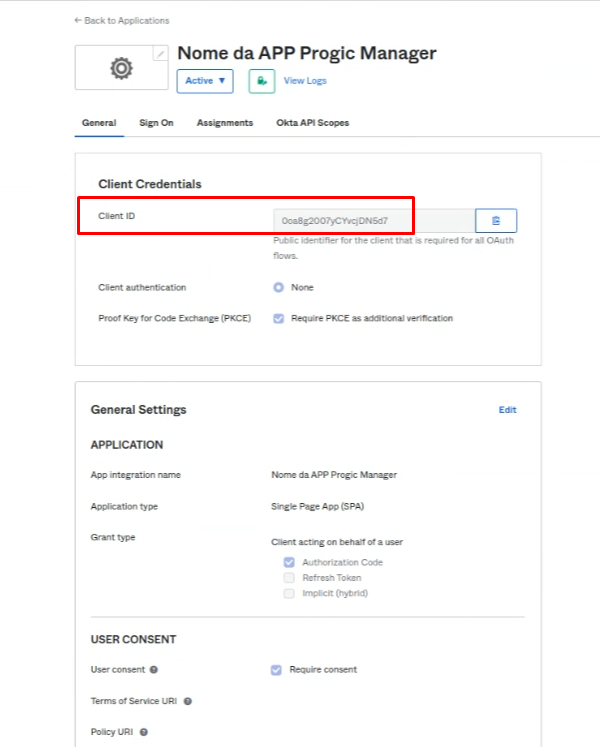
Task: Toggle Refresh Token grant type
Action: [289, 578]
